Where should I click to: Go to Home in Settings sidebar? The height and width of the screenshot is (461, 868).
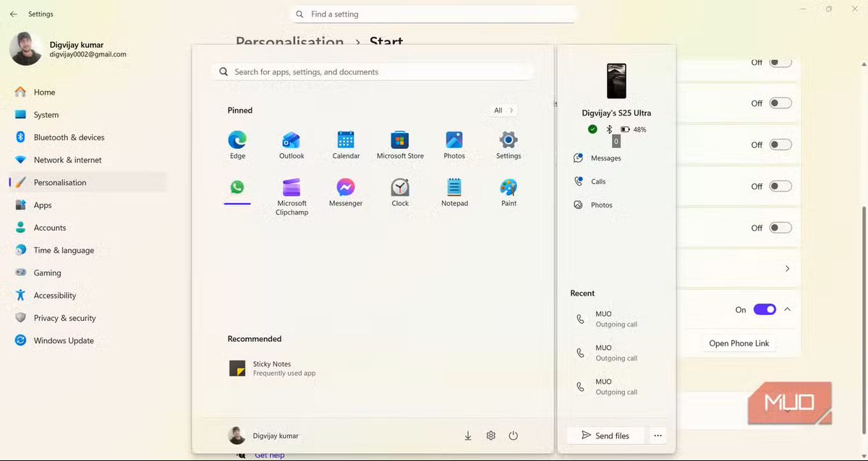point(87,92)
